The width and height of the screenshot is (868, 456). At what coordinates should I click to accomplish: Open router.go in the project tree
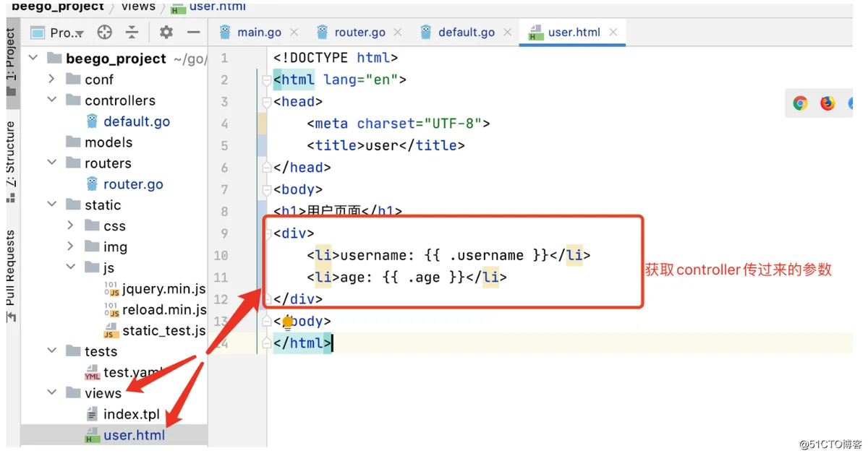[133, 184]
